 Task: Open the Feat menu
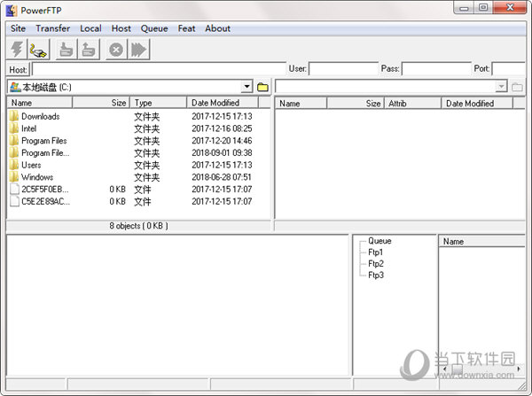coord(186,28)
